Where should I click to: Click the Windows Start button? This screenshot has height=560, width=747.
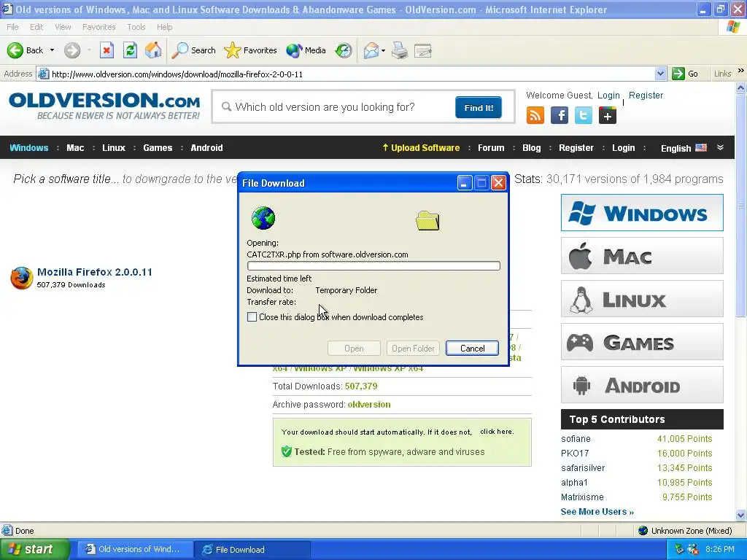[34, 550]
